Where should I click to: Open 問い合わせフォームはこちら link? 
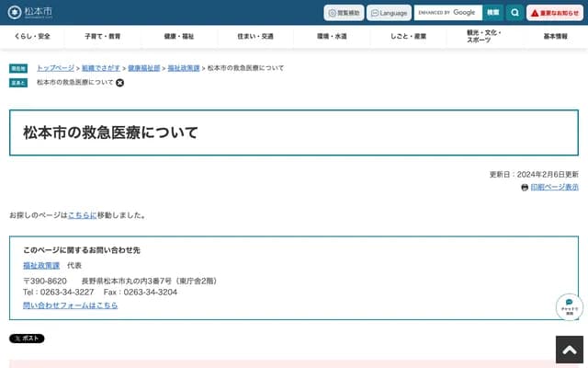tap(70, 305)
